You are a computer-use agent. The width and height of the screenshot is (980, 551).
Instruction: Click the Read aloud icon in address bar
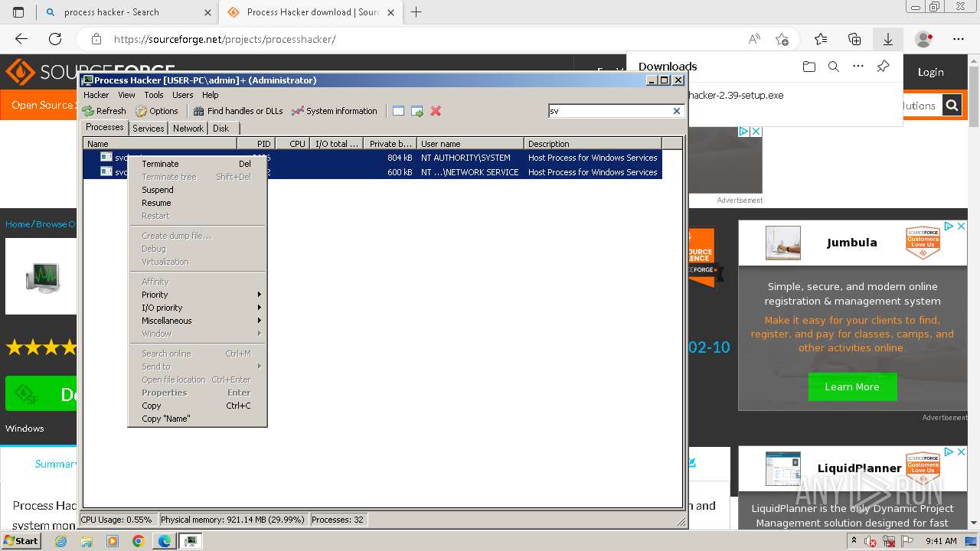click(754, 39)
